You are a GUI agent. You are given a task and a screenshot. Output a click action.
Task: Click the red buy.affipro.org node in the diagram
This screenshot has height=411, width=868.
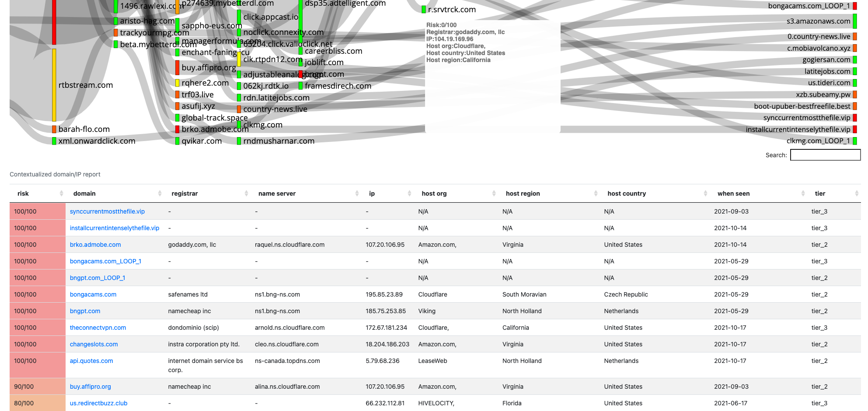point(177,68)
